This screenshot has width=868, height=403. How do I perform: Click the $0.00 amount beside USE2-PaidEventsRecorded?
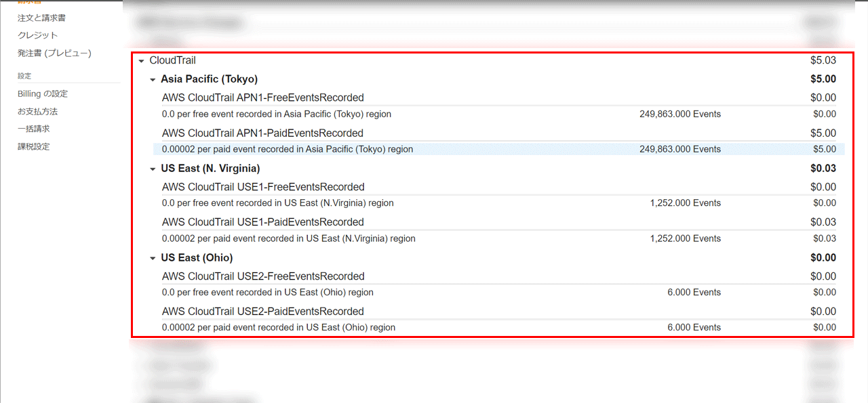(823, 312)
